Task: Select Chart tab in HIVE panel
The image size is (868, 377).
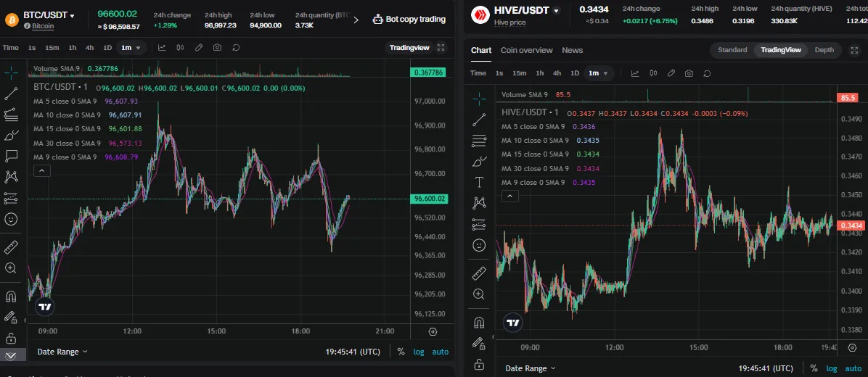Action: [x=481, y=50]
